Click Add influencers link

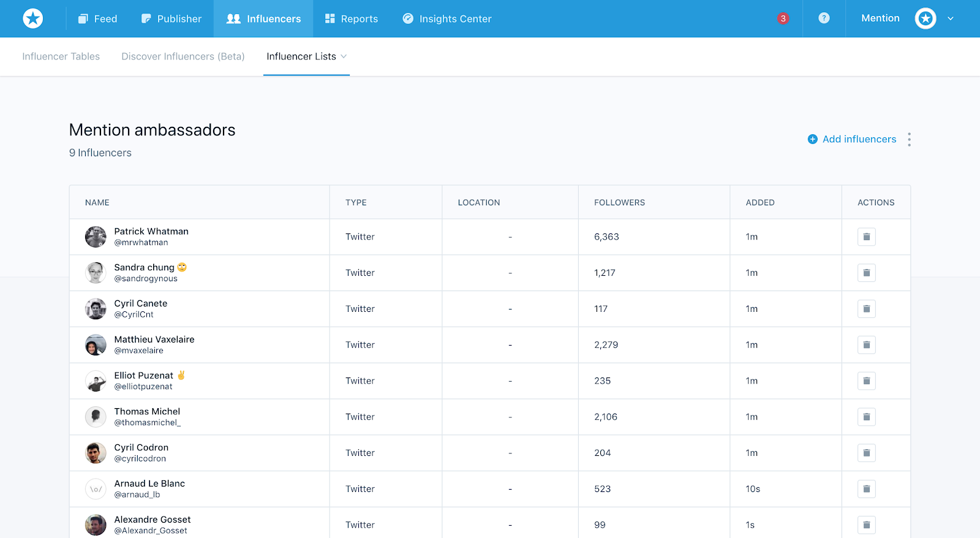(x=859, y=139)
